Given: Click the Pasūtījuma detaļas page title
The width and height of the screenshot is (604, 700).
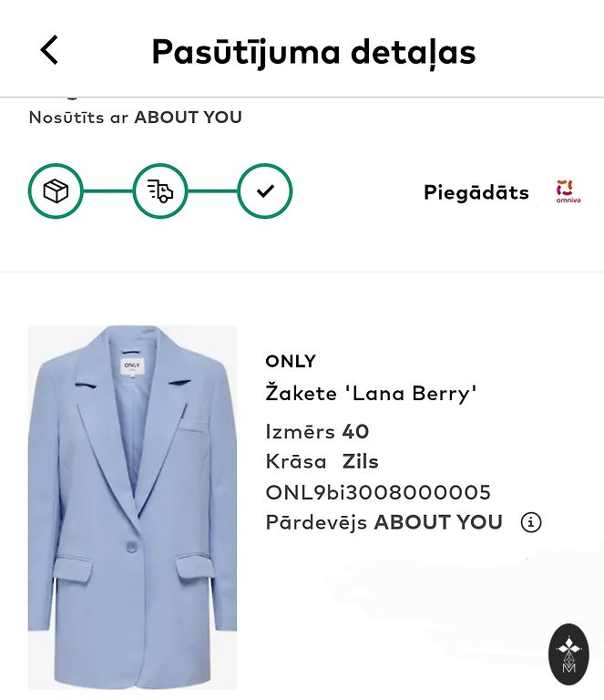Looking at the screenshot, I should point(313,51).
